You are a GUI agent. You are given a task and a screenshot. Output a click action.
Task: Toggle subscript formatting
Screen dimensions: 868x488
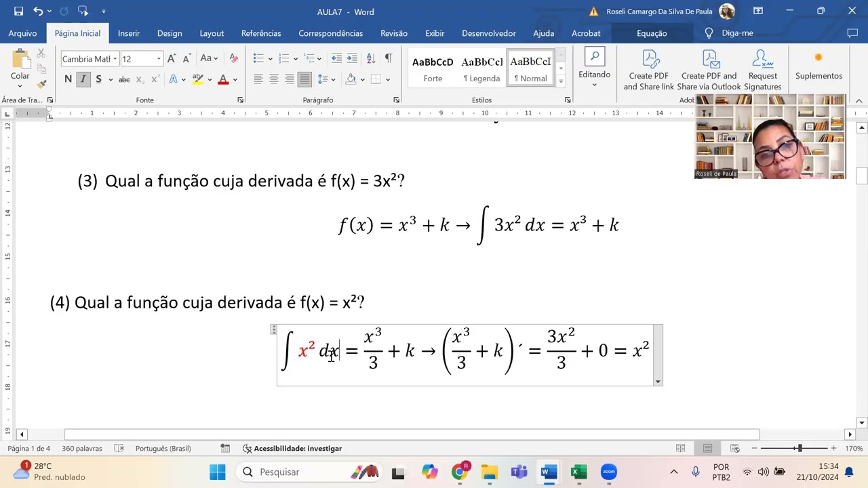click(x=140, y=79)
